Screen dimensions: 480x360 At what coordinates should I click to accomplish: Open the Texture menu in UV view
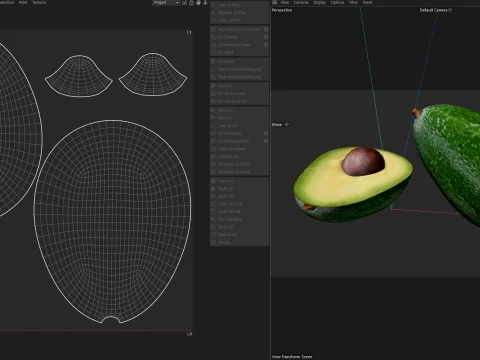coord(39,2)
